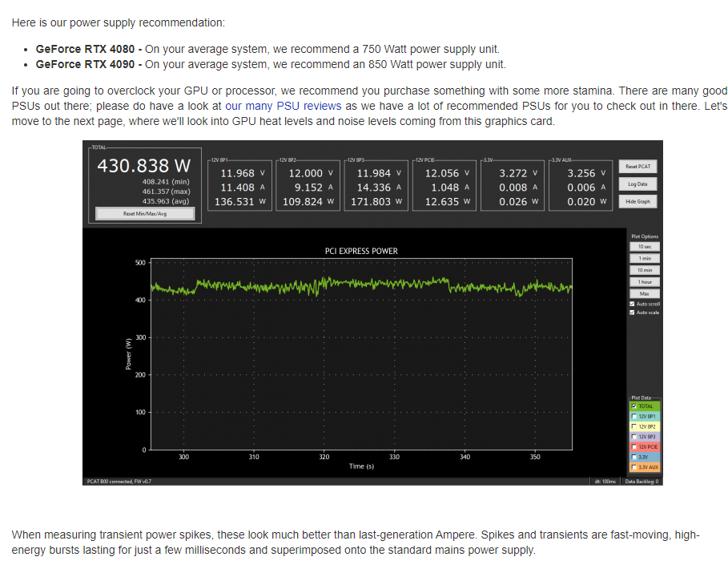The width and height of the screenshot is (728, 569).
Task: Click the 12V 8P1 voltage 11.968 V
Action: [242, 173]
